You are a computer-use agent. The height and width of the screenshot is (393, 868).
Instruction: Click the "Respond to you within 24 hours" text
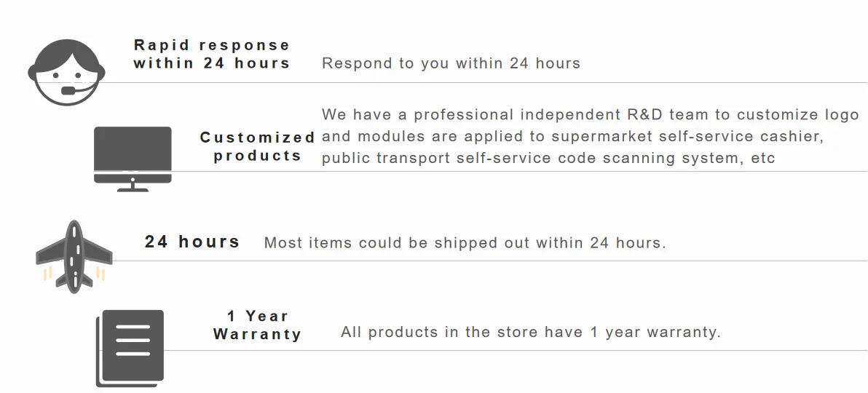(x=451, y=63)
